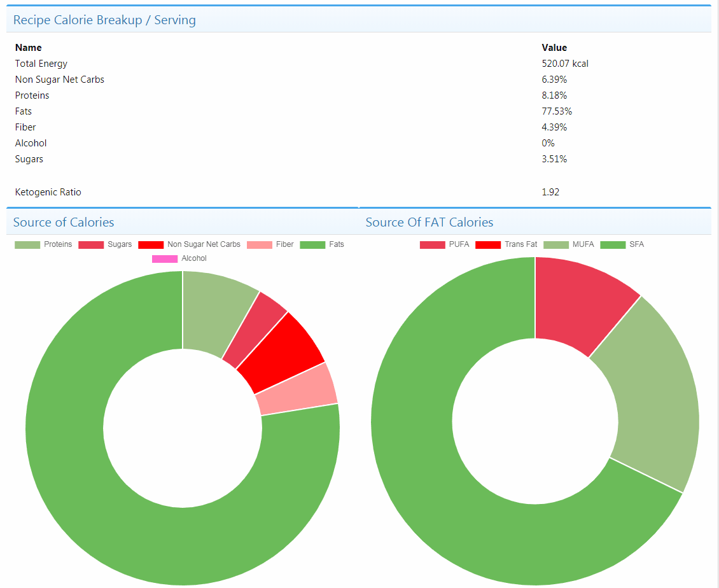Select the Proteins slice in calories donut
Viewport: 719px width, 588px height.
pos(214,312)
